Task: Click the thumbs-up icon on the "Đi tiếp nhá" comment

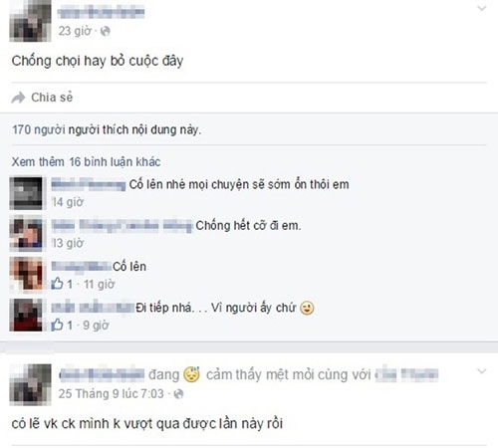Action: pyautogui.click(x=57, y=325)
